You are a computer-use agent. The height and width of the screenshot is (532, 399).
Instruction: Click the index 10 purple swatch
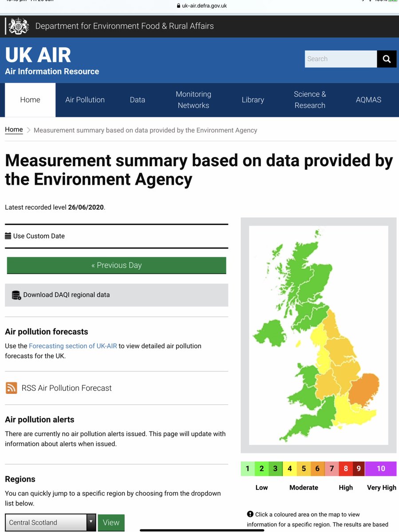[x=381, y=469]
